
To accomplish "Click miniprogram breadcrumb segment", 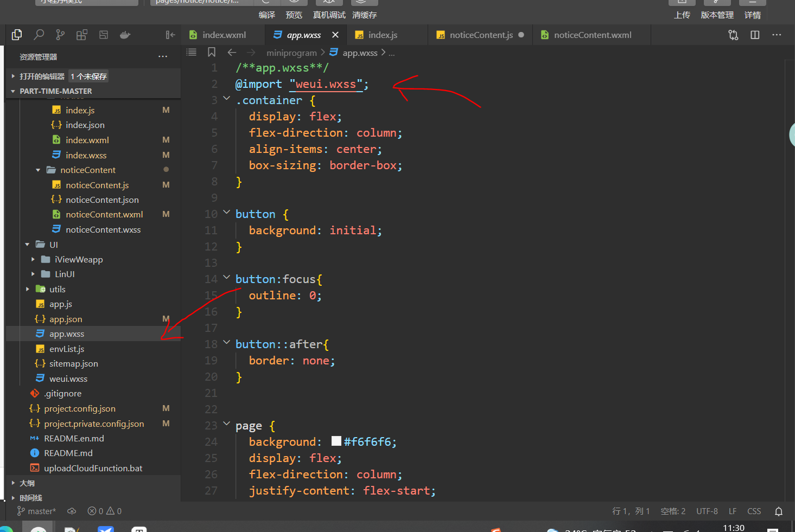I will pos(291,53).
